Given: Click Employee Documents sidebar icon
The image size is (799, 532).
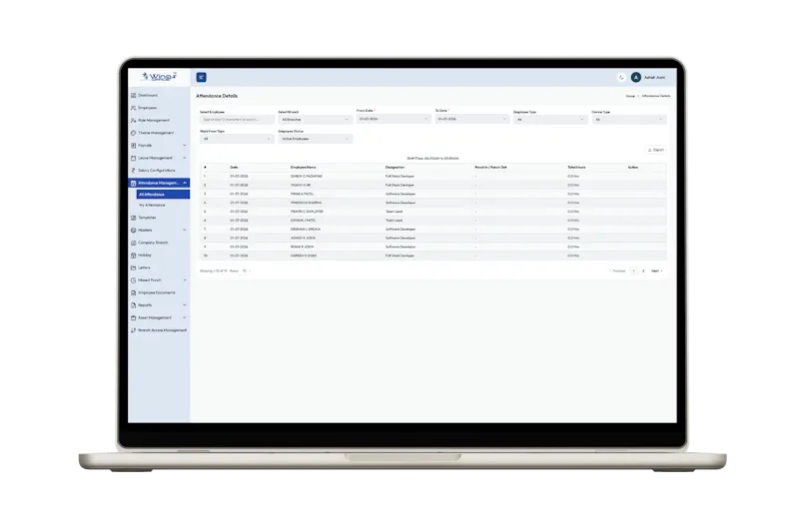Looking at the screenshot, I should (134, 292).
